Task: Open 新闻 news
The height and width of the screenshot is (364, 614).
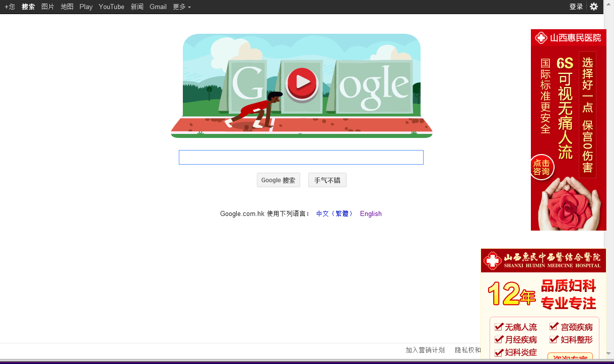Action: click(137, 7)
